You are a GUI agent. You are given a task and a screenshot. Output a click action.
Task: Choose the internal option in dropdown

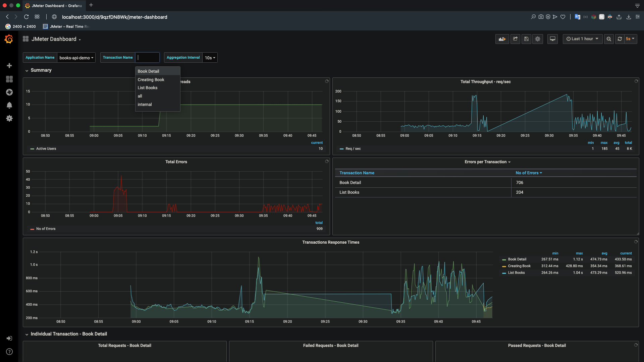(x=145, y=104)
